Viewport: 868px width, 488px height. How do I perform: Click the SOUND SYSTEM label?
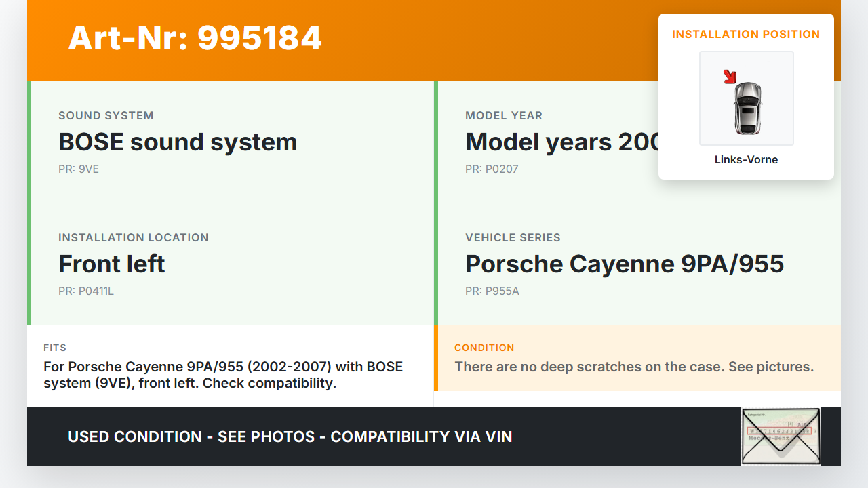pos(106,115)
